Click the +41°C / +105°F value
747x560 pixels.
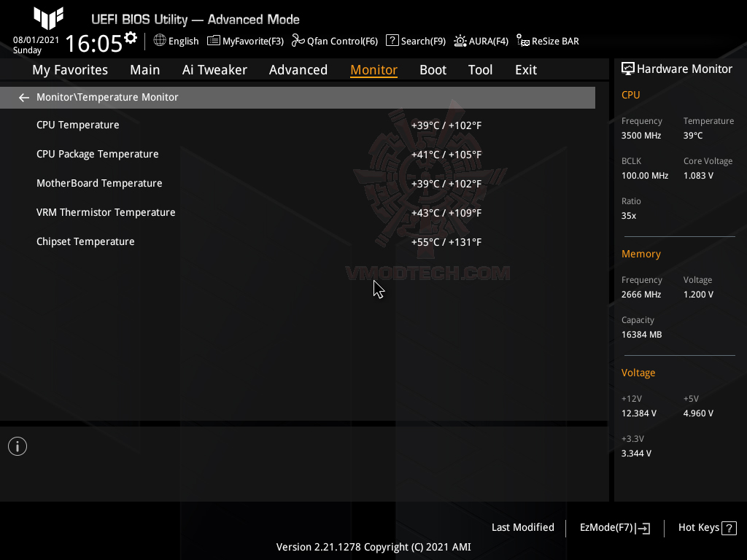[446, 155]
